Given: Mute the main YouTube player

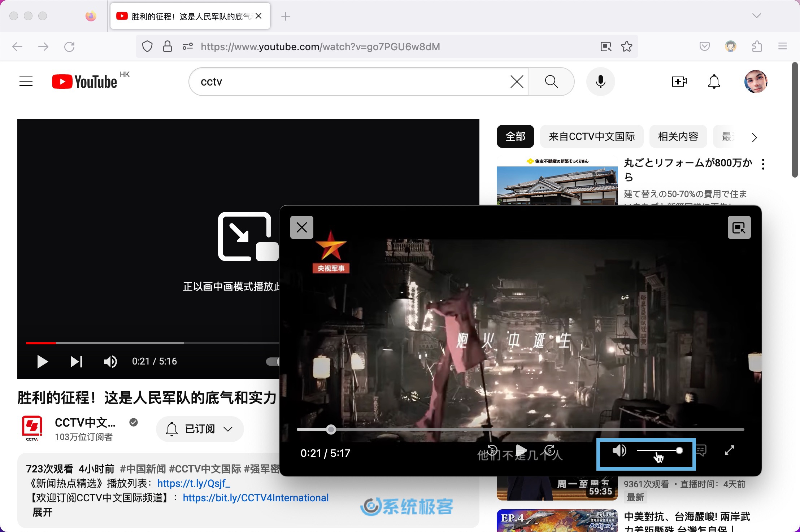Looking at the screenshot, I should pyautogui.click(x=110, y=362).
